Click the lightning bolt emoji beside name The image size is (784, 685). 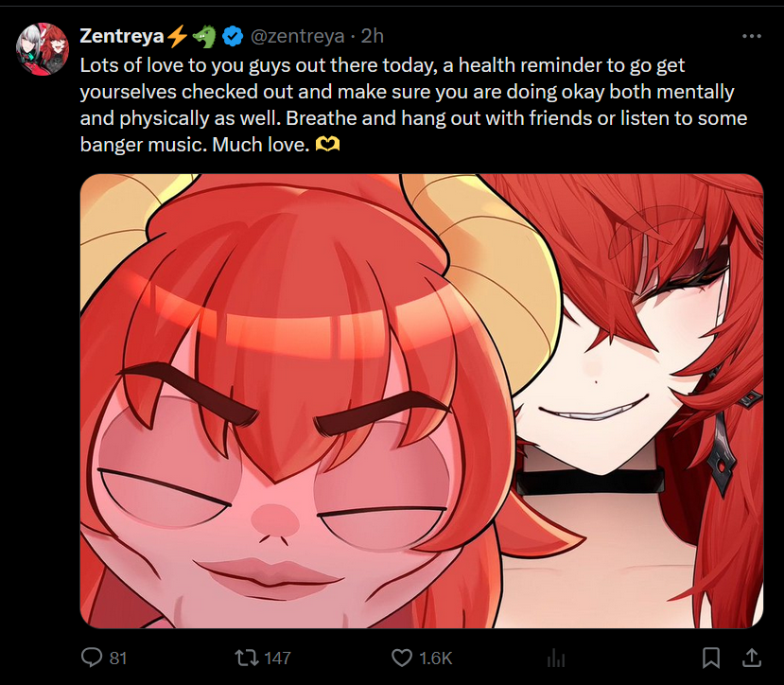[x=177, y=36]
